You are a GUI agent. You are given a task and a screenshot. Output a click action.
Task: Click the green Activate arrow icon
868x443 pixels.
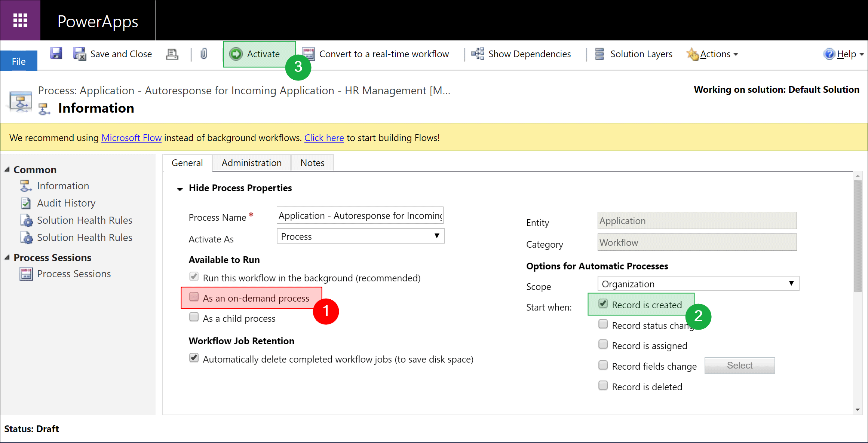[236, 54]
